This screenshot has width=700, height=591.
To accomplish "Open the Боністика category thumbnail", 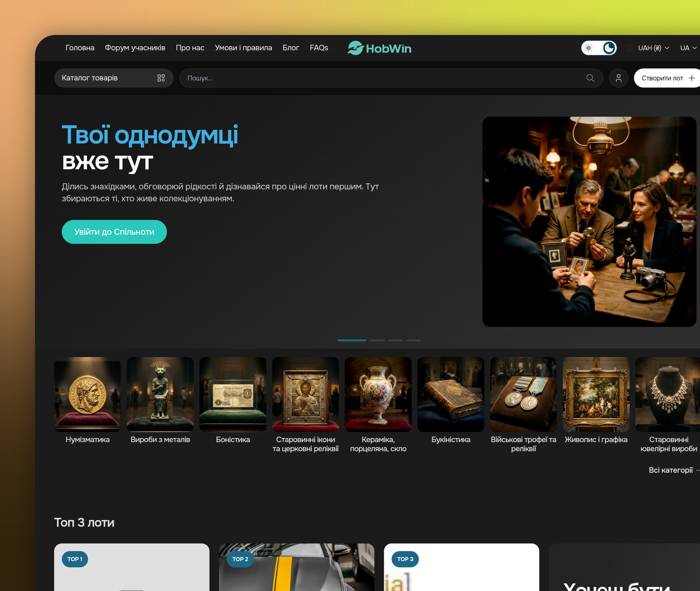I will (x=233, y=394).
